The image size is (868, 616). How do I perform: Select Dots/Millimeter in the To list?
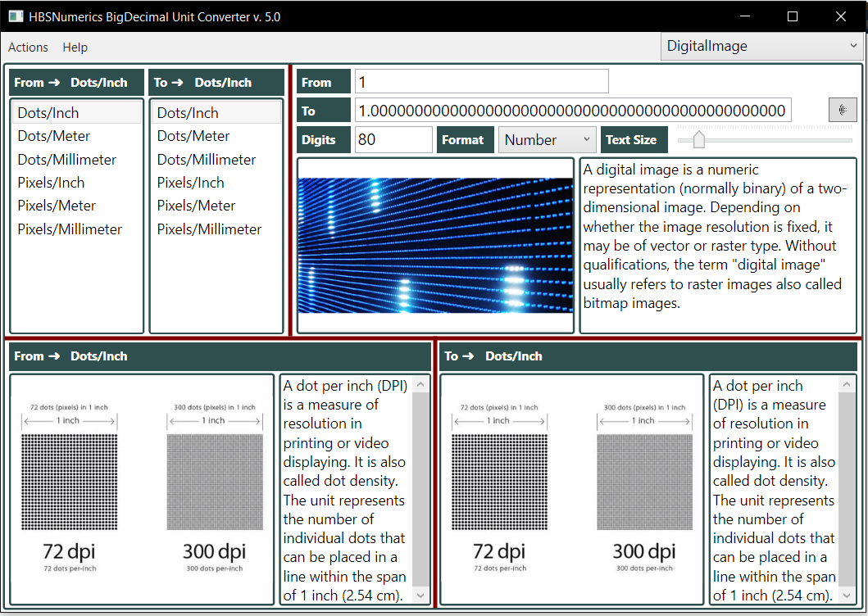207,160
